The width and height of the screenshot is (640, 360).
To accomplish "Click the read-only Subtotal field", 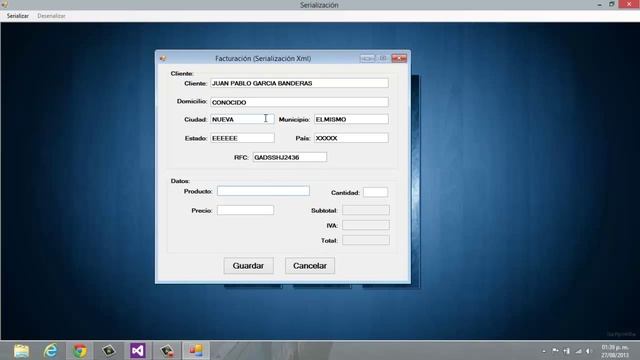I will 366,210.
